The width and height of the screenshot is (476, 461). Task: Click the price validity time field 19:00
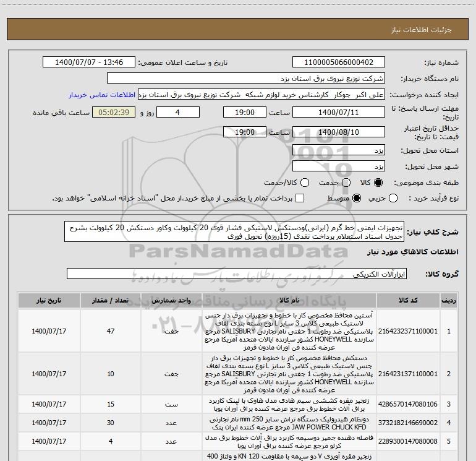point(245,132)
